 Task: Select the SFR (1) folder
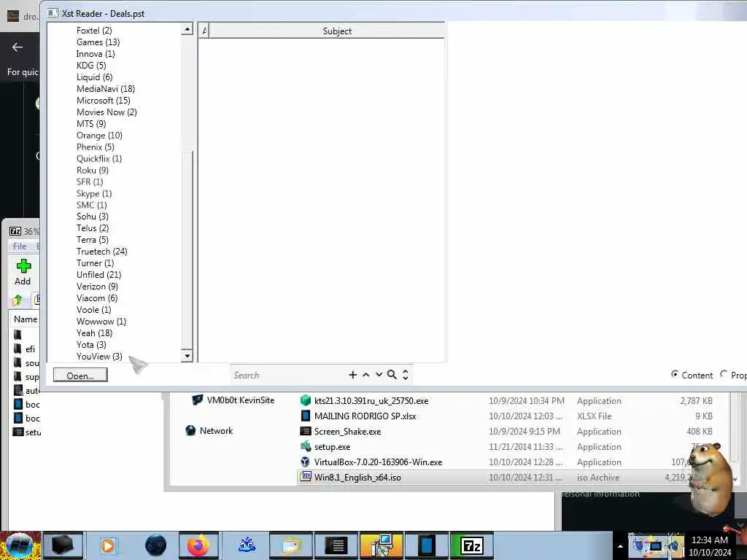click(90, 182)
